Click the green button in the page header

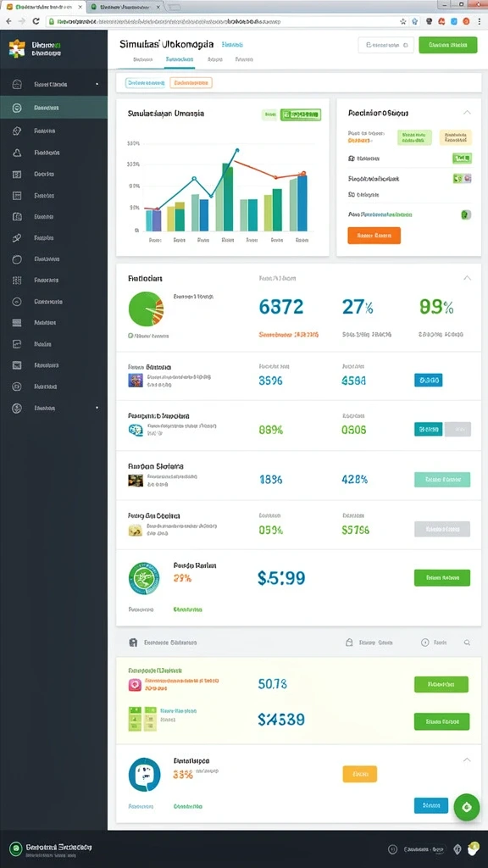[448, 45]
